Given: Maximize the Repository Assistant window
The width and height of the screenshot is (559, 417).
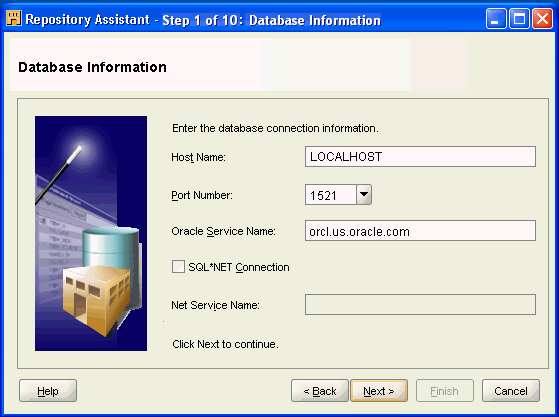Looking at the screenshot, I should coord(519,19).
